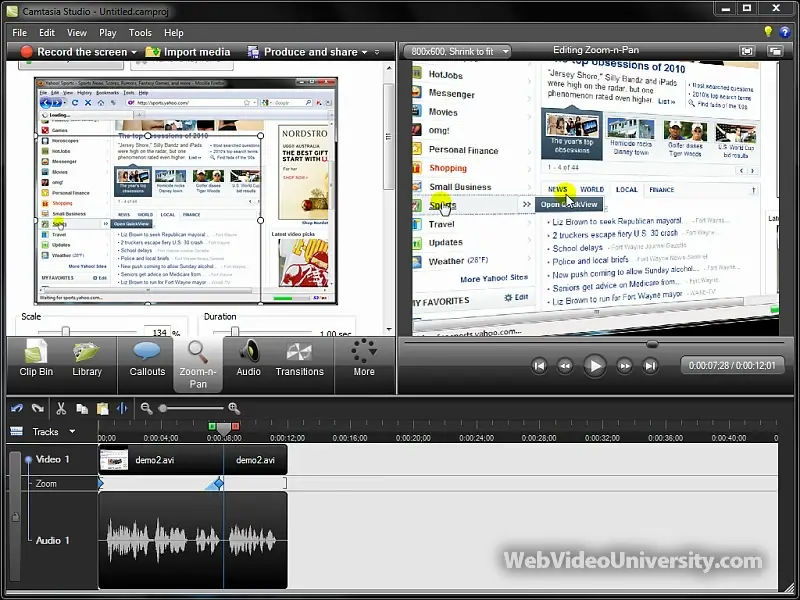The width and height of the screenshot is (800, 600).
Task: Open the Library tab
Action: coord(87,360)
